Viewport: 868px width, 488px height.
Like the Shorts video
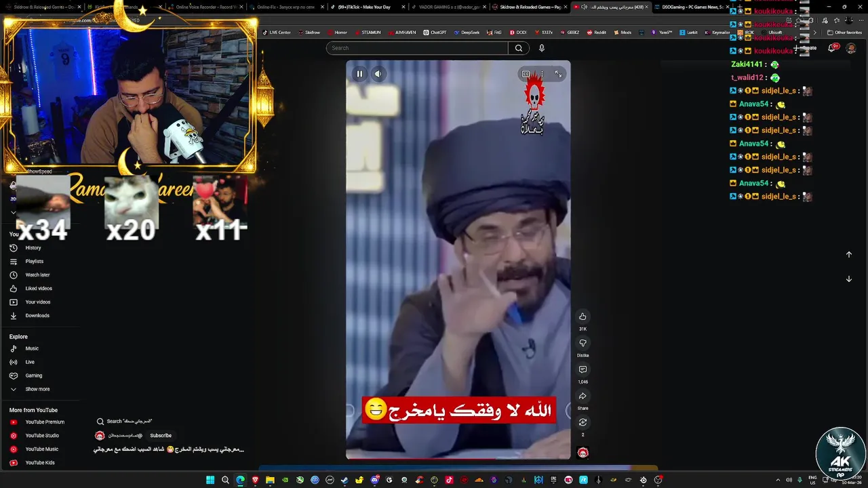pos(583,317)
